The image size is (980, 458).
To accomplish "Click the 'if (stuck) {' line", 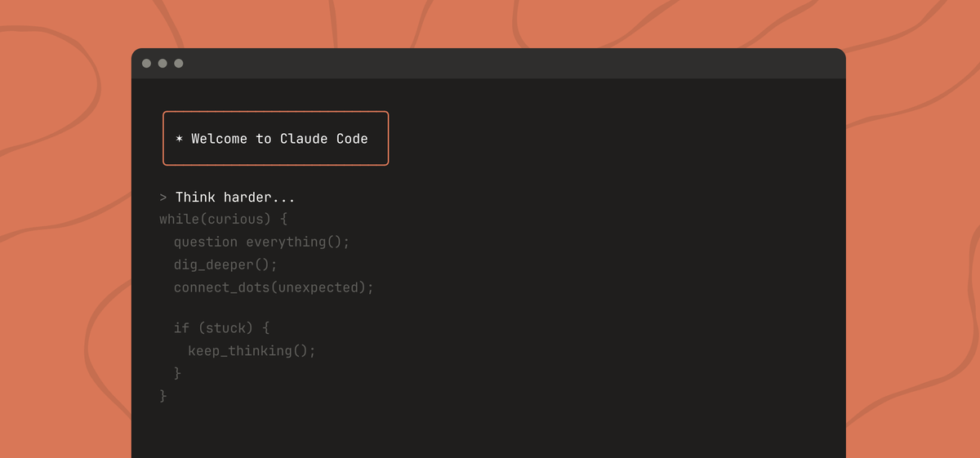I will pos(221,328).
